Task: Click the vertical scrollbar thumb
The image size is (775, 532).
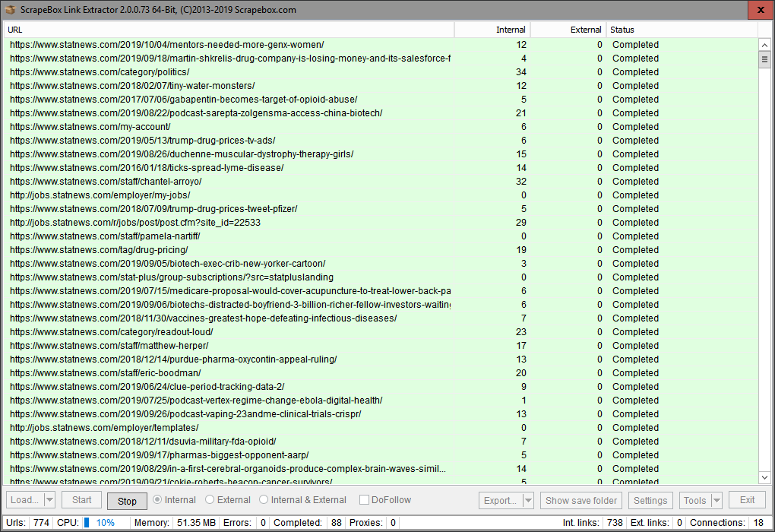Action: [764, 59]
